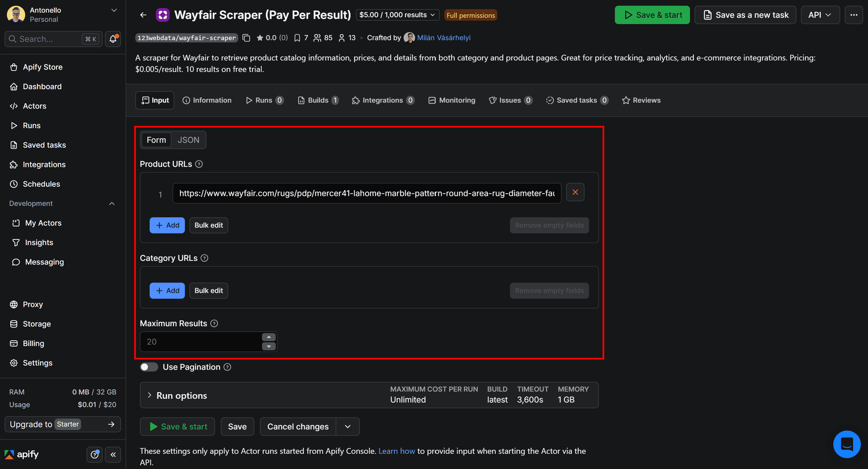Open the notifications bell icon
Screen dimensions: 868x469
pyautogui.click(x=113, y=39)
